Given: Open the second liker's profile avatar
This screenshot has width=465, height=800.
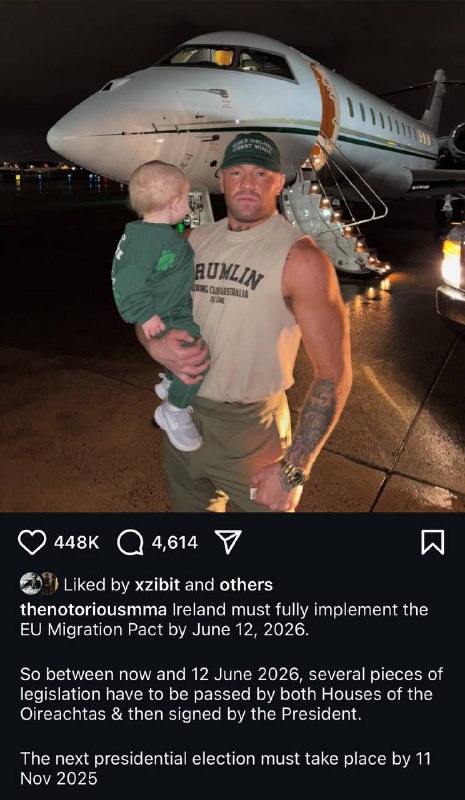Looking at the screenshot, I should (50, 584).
